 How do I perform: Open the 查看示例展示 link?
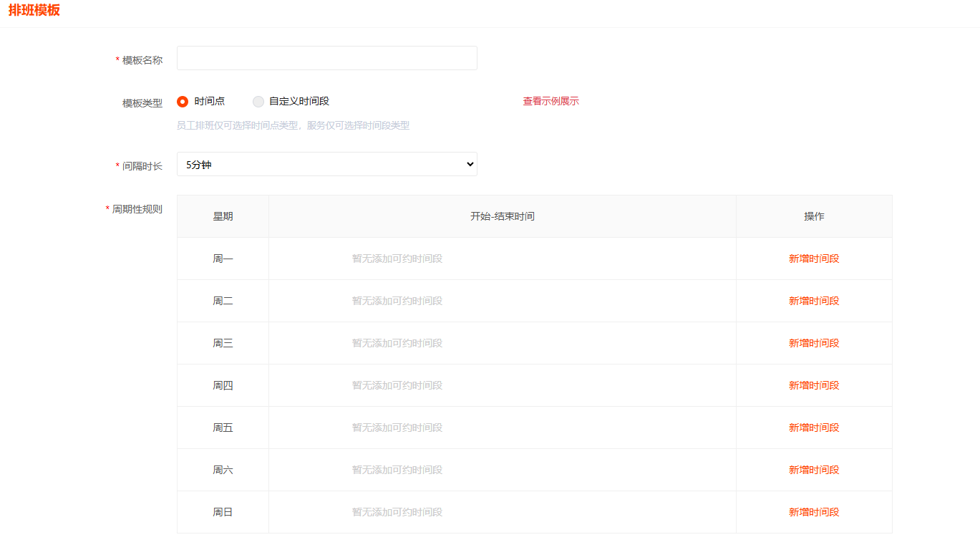pos(550,102)
